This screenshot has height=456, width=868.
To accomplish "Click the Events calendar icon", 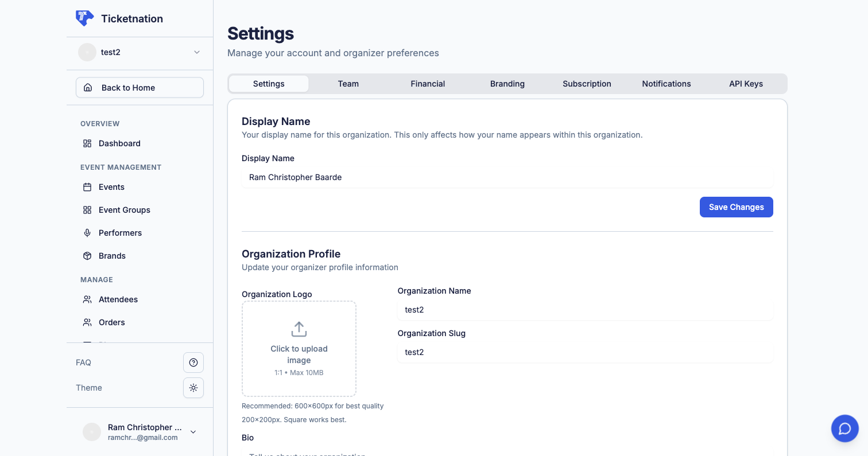I will 87,187.
